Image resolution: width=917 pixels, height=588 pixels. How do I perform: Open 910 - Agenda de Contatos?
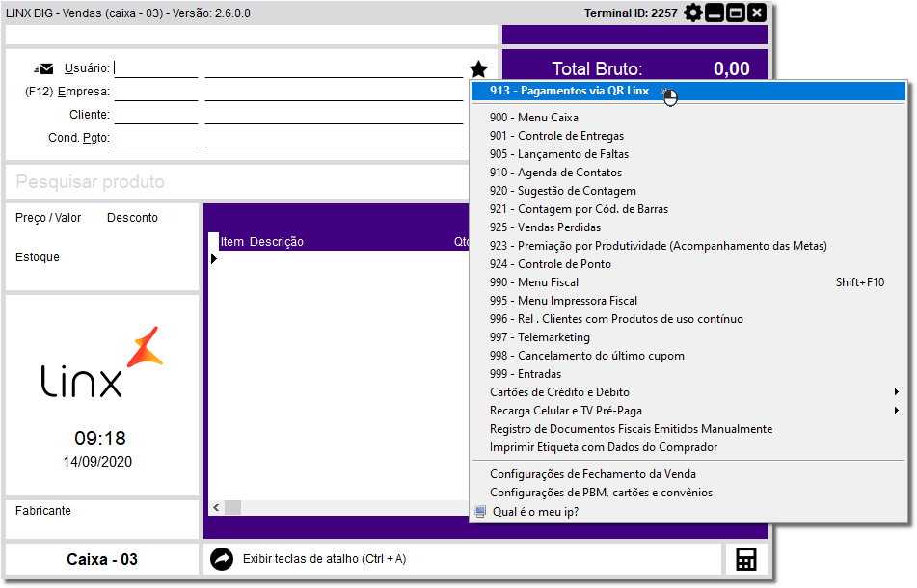tap(688, 173)
